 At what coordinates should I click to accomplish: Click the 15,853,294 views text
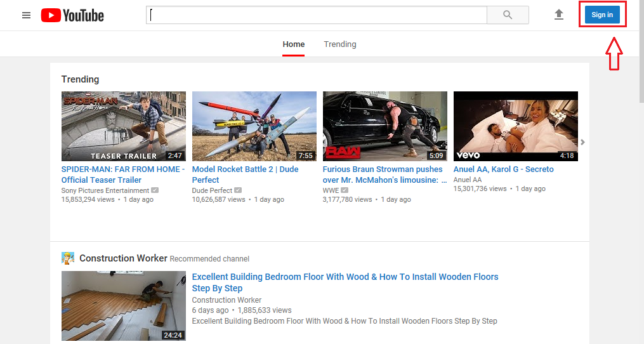88,200
